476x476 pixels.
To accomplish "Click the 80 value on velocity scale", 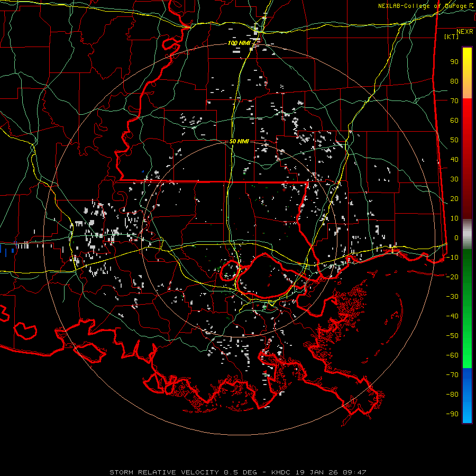I will pyautogui.click(x=454, y=81).
